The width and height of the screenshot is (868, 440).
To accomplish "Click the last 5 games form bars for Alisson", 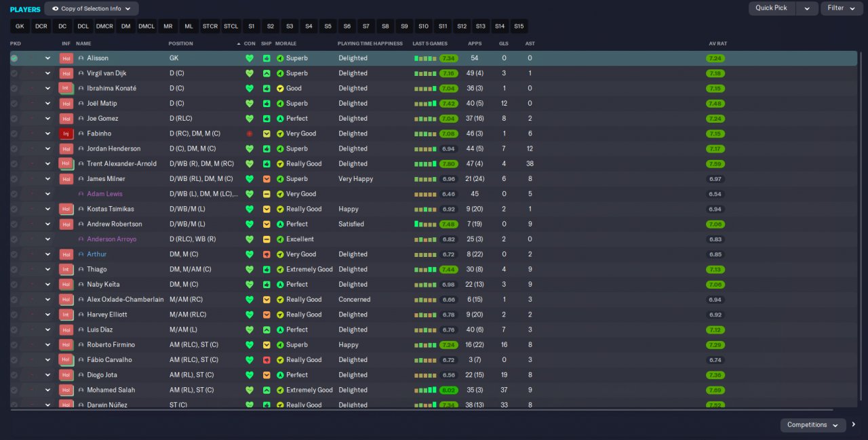I will 425,58.
